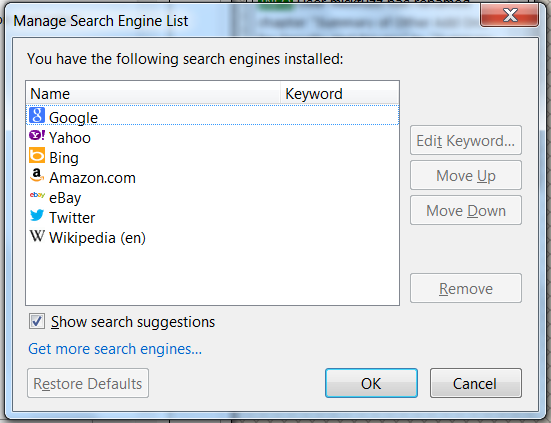Click the Twitter bird icon
Viewport: 551px width, 423px height.
pos(37,215)
